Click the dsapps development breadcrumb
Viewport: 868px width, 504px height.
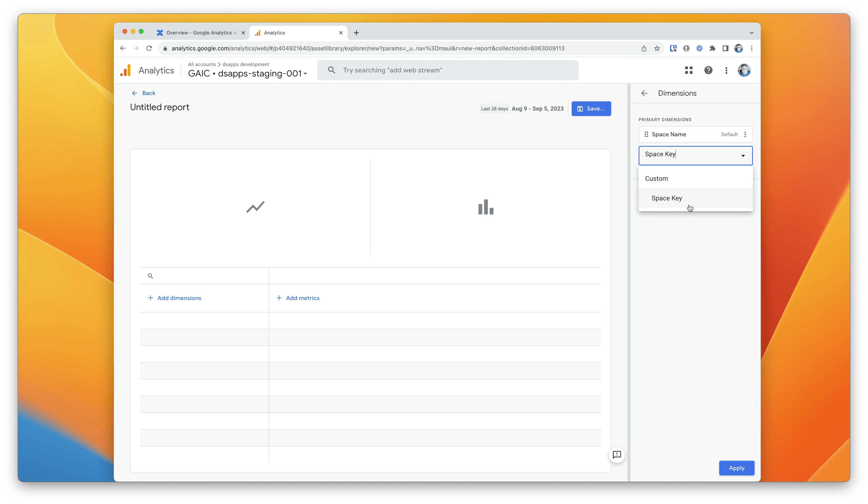246,64
